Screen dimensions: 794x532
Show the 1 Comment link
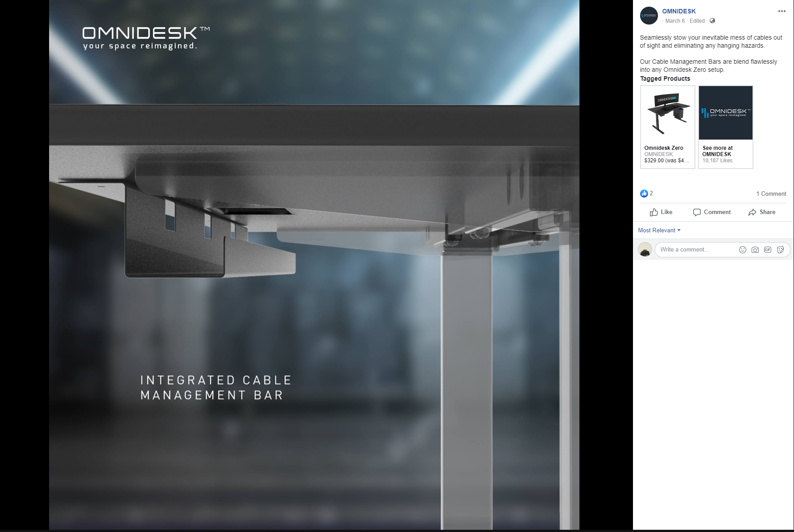(x=771, y=194)
